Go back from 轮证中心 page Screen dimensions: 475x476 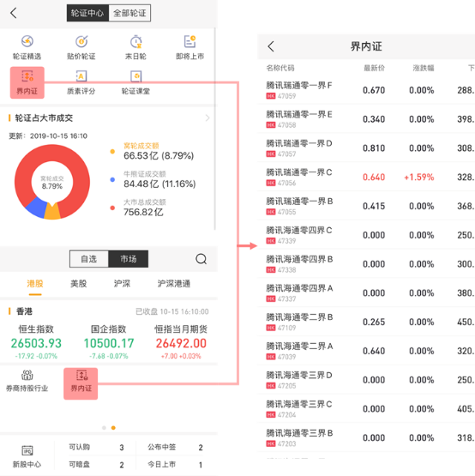[x=14, y=13]
